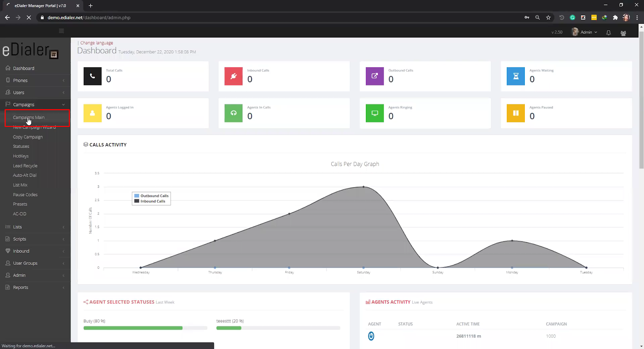Click the Change language link
Viewport: 644px width, 349px height.
(97, 43)
